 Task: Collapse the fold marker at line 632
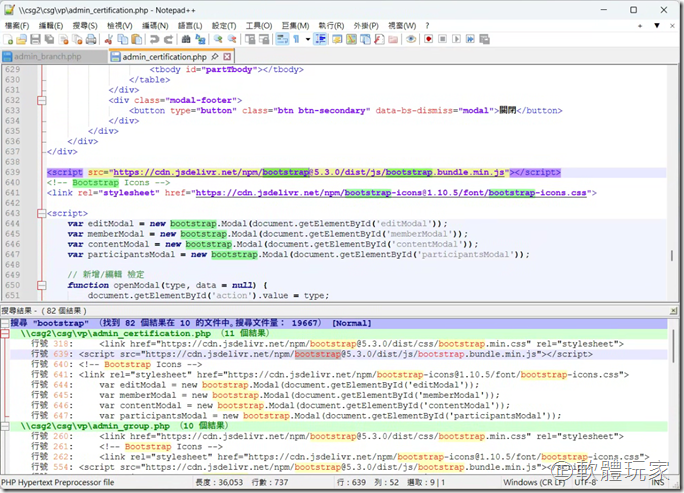point(42,100)
